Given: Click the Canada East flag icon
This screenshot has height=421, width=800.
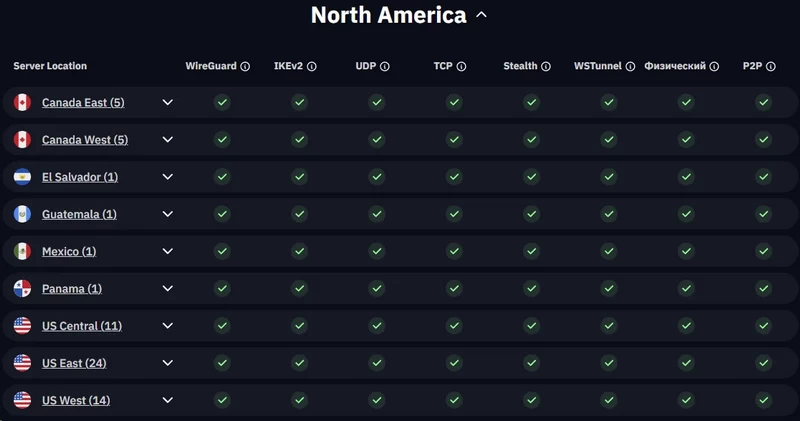Looking at the screenshot, I should coord(22,103).
